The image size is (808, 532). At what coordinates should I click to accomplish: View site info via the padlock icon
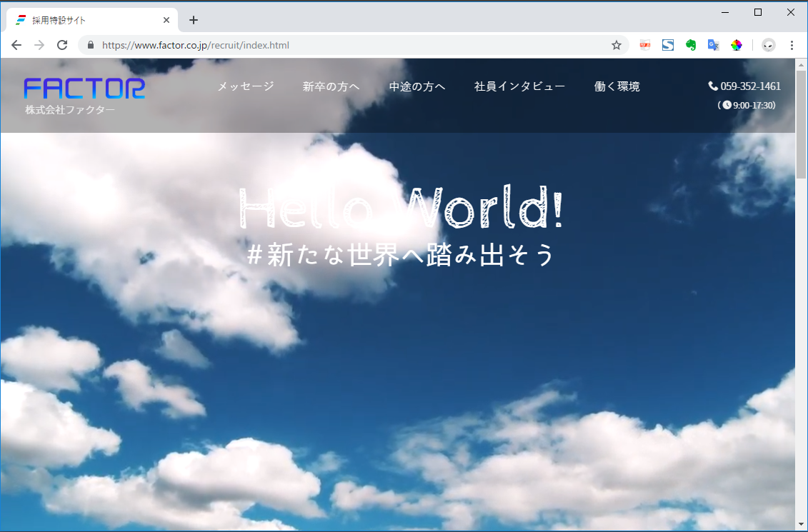(x=90, y=45)
